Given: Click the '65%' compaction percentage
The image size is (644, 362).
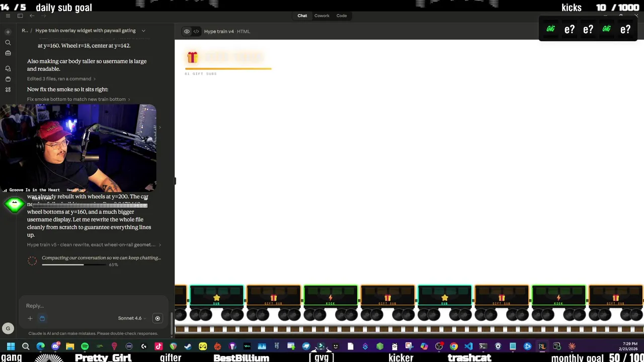Looking at the screenshot, I should 113,265.
